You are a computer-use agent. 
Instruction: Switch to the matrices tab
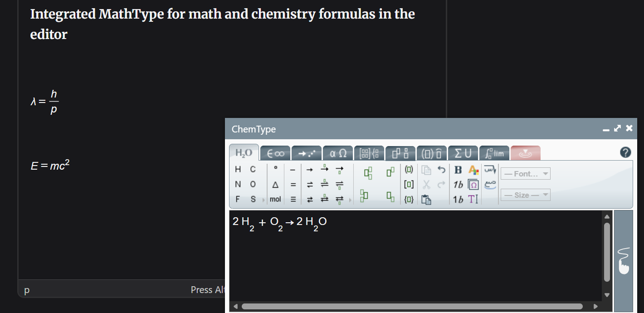click(x=369, y=153)
